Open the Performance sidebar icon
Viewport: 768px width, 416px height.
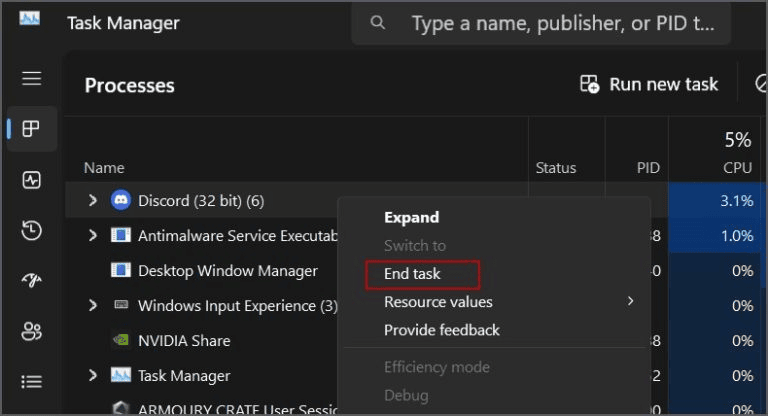(x=32, y=180)
